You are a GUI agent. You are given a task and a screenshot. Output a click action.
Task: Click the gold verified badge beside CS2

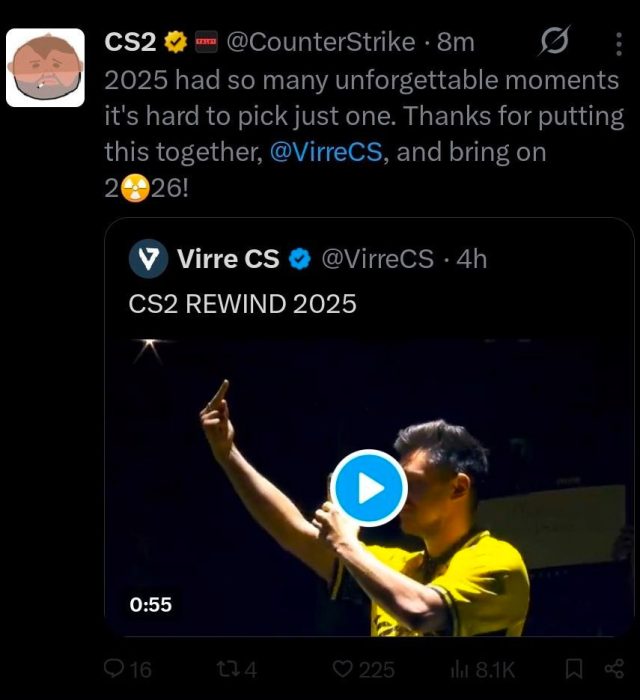click(x=176, y=42)
